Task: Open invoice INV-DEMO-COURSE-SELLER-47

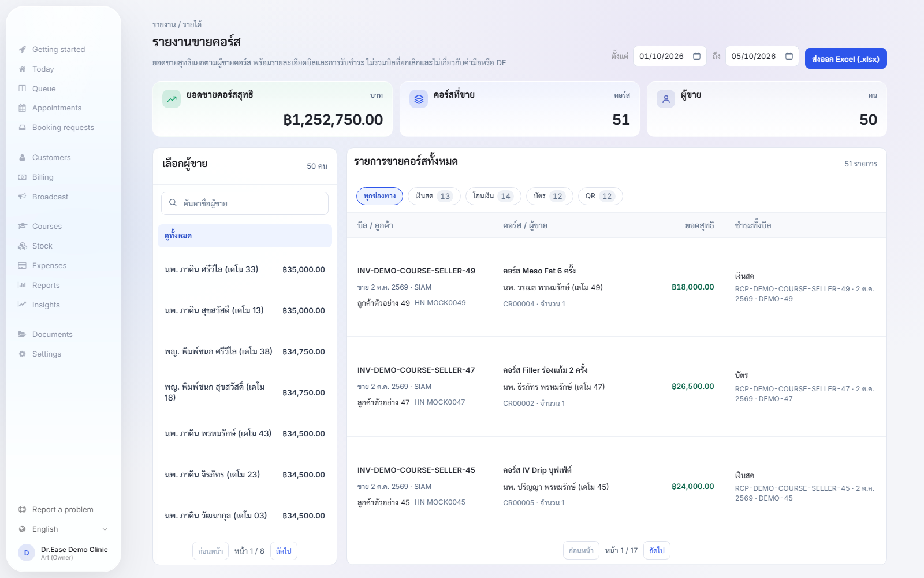Action: click(x=416, y=370)
